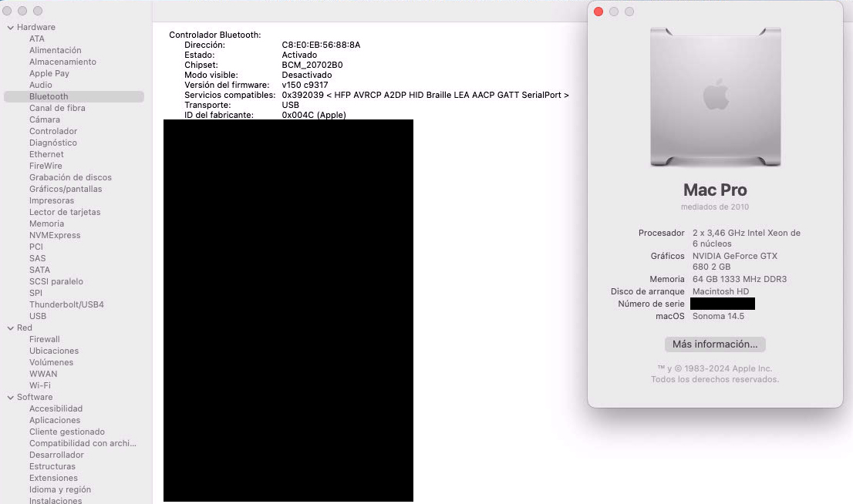Image resolution: width=853 pixels, height=504 pixels.
Task: Select NVMExpress in the sidebar
Action: pyautogui.click(x=55, y=235)
